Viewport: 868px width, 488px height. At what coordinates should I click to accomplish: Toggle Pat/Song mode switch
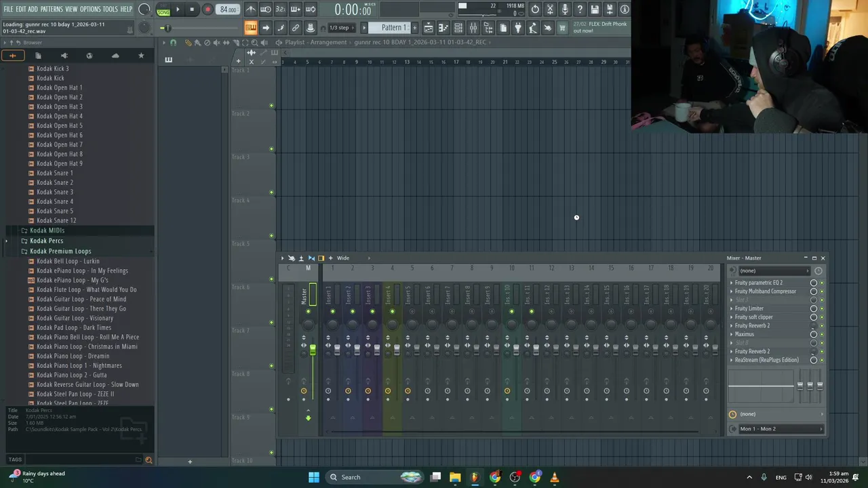163,9
